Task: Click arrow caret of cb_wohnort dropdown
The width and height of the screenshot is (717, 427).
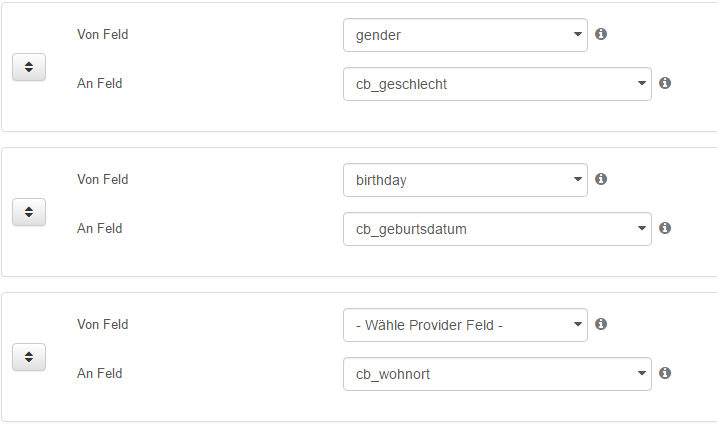Action: click(x=642, y=373)
